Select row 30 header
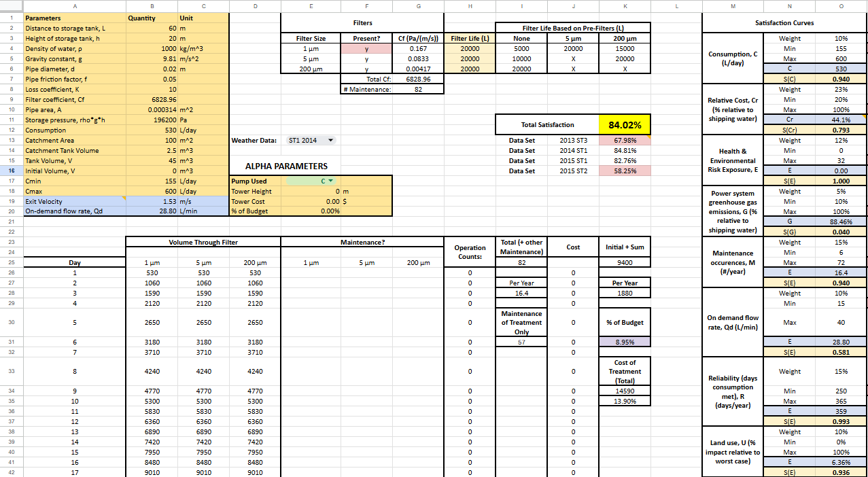This screenshot has width=868, height=477. tap(11, 322)
